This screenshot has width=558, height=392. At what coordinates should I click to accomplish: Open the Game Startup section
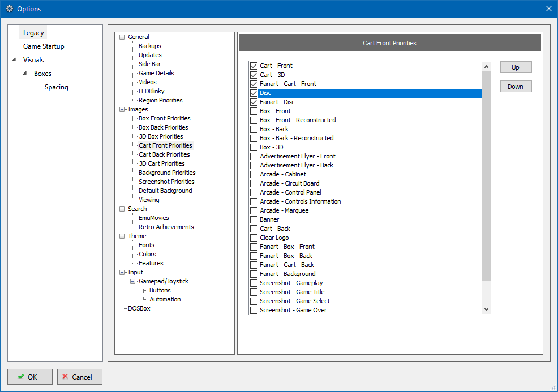coord(44,46)
